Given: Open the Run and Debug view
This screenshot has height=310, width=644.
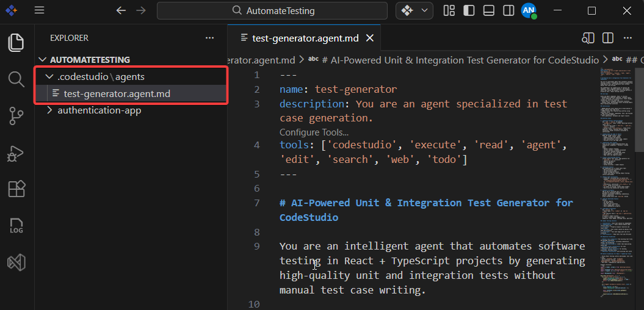Looking at the screenshot, I should (16, 154).
